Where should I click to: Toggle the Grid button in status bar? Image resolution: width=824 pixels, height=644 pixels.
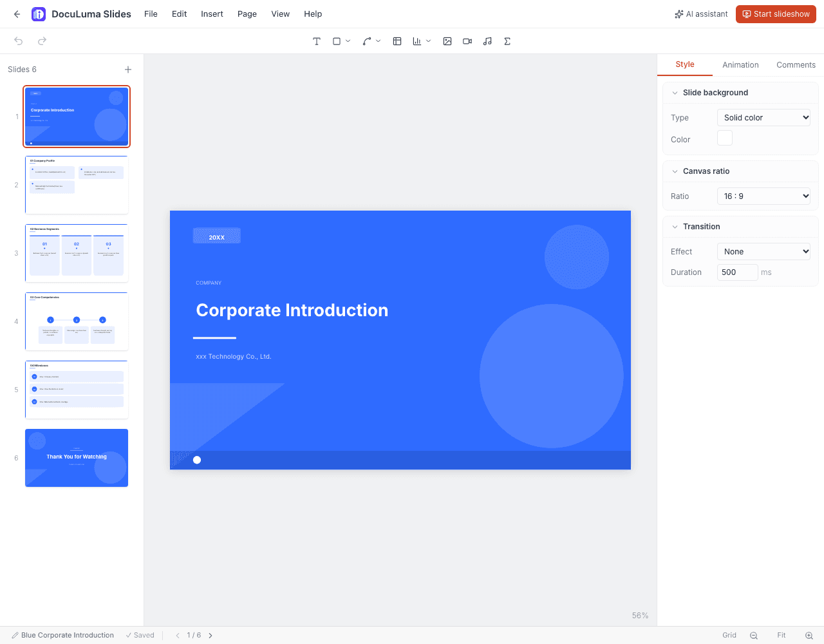click(729, 636)
